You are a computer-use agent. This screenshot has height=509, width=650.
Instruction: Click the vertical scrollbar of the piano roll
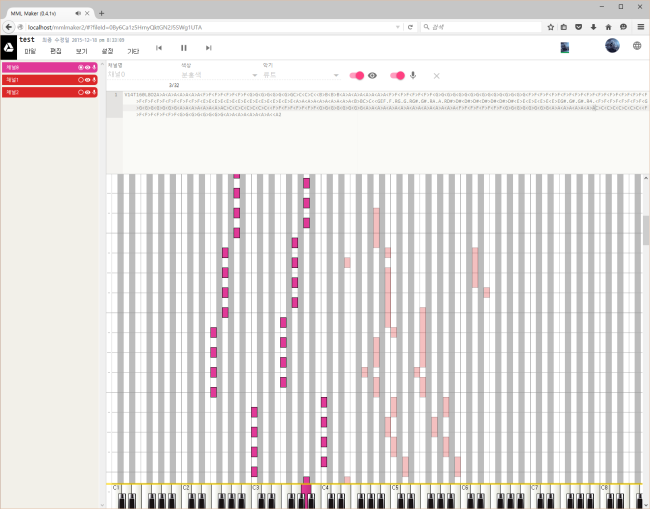[645, 230]
